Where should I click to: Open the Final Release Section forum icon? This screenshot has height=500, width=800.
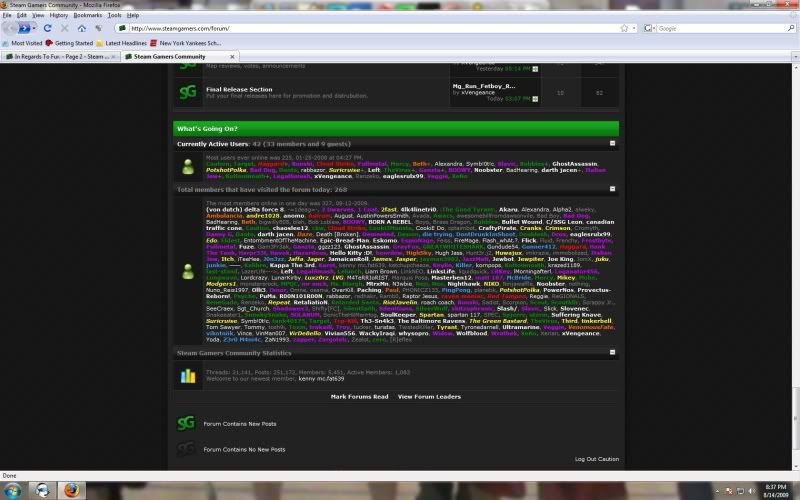pyautogui.click(x=187, y=92)
